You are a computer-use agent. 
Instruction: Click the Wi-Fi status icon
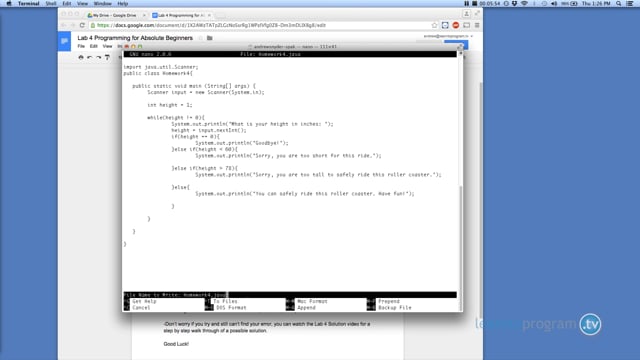[x=524, y=3]
